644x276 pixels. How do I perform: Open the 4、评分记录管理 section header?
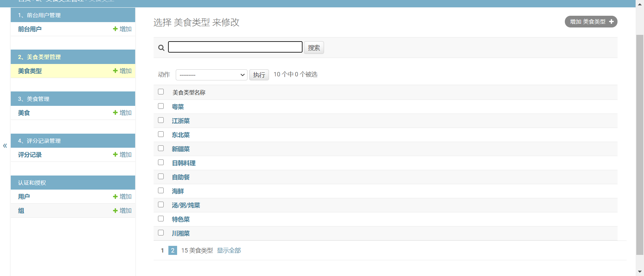pyautogui.click(x=39, y=141)
